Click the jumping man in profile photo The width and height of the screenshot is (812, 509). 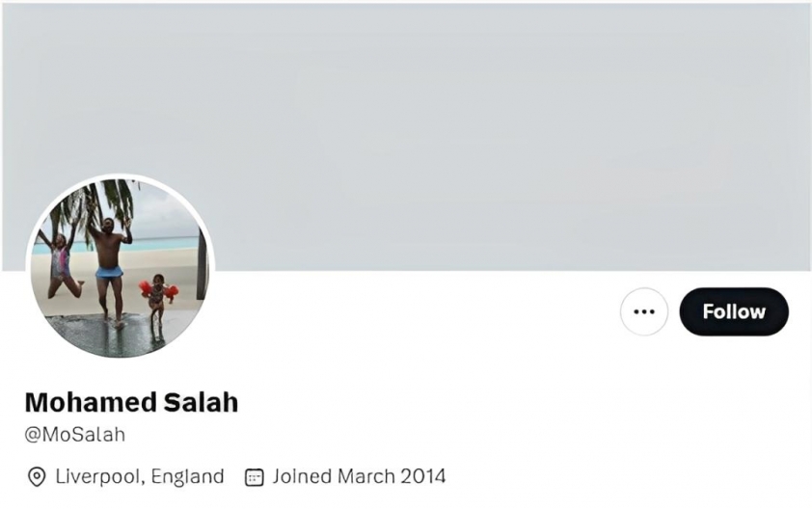pyautogui.click(x=109, y=260)
